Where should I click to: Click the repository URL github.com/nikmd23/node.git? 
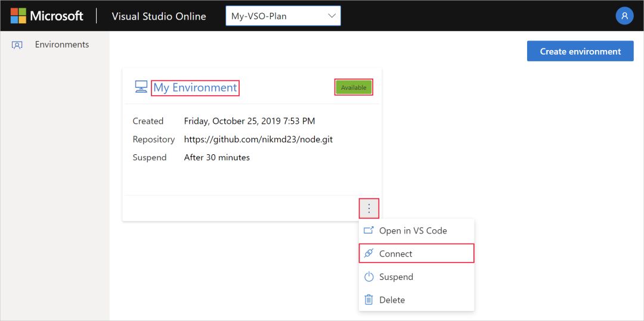pyautogui.click(x=258, y=139)
